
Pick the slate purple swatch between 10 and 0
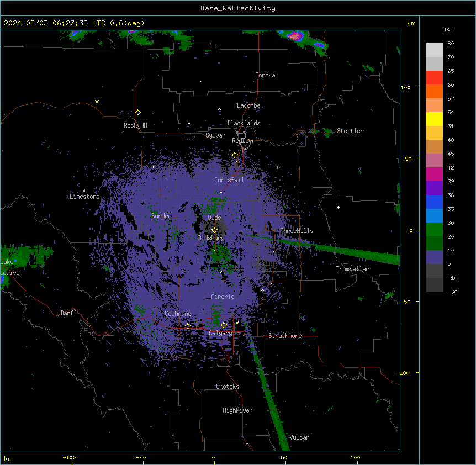click(x=434, y=257)
